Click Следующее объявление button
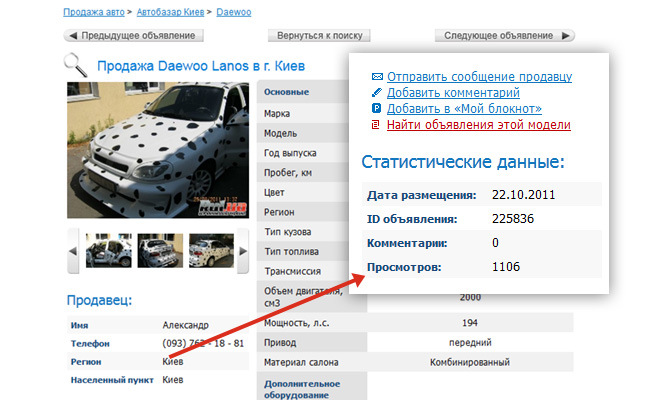Image resolution: width=660 pixels, height=400 pixels. (505, 35)
